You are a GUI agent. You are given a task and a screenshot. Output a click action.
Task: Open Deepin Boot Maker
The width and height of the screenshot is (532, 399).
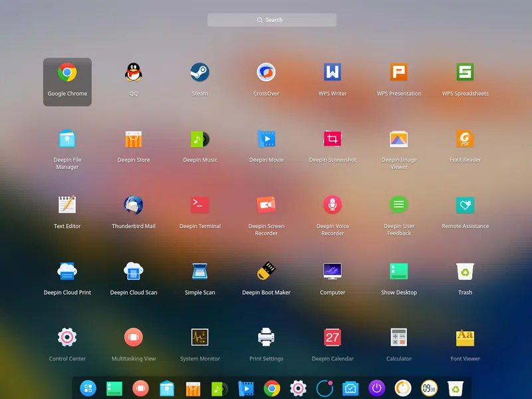pyautogui.click(x=266, y=271)
